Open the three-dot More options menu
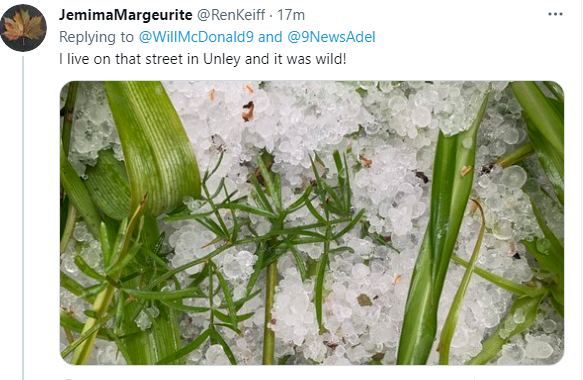Viewport: 583px width, 380px height. point(555,15)
